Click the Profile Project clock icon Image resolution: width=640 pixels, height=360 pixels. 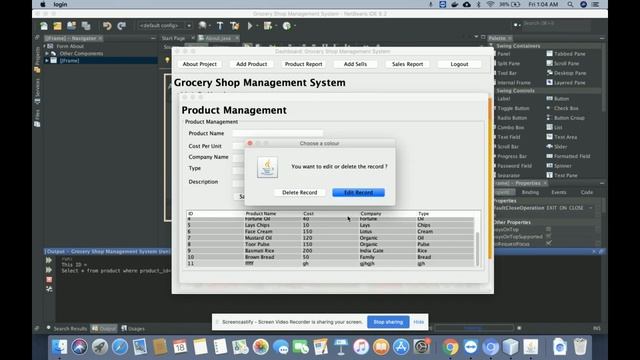click(287, 26)
